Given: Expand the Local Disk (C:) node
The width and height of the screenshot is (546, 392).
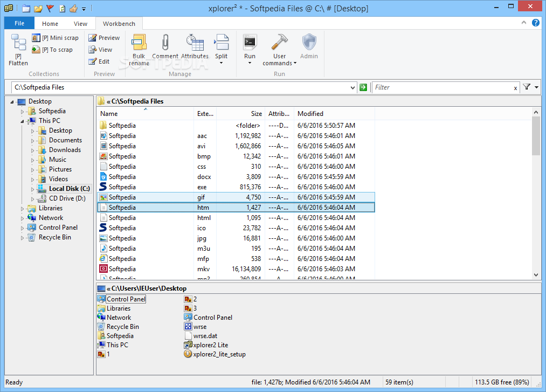Looking at the screenshot, I should [x=32, y=189].
